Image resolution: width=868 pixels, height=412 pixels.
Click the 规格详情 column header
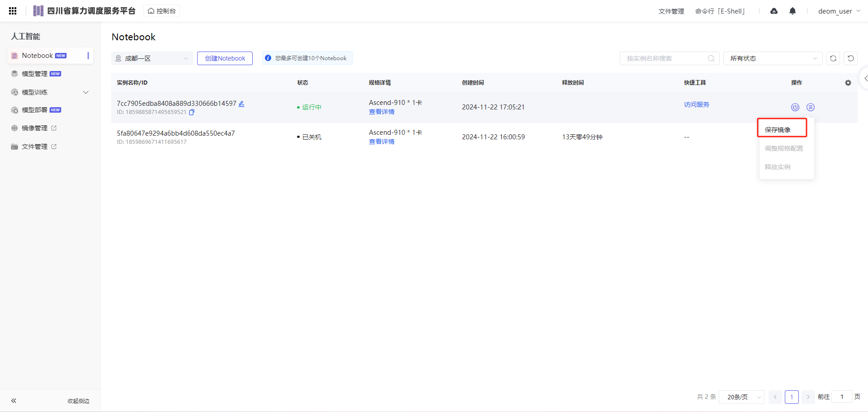click(x=380, y=83)
